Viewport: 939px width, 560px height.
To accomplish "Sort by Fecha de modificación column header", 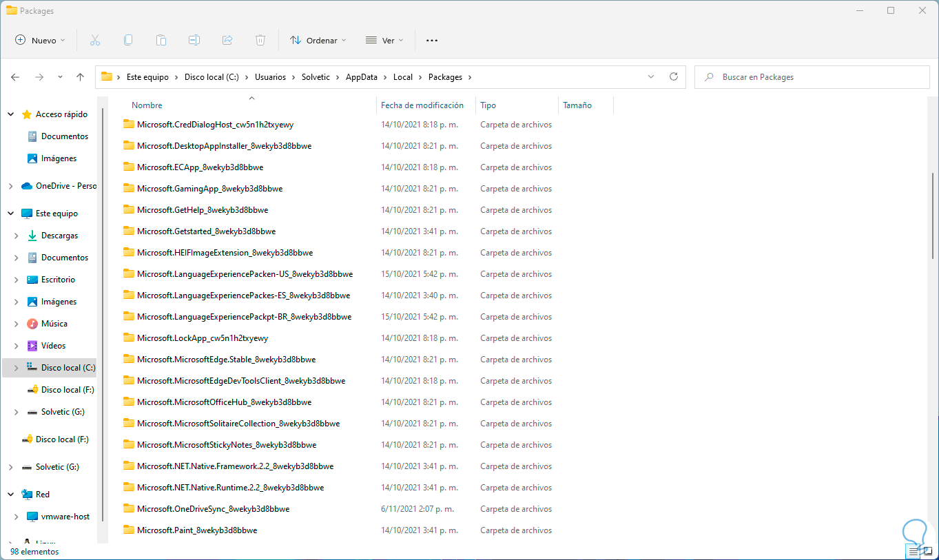I will coord(422,105).
